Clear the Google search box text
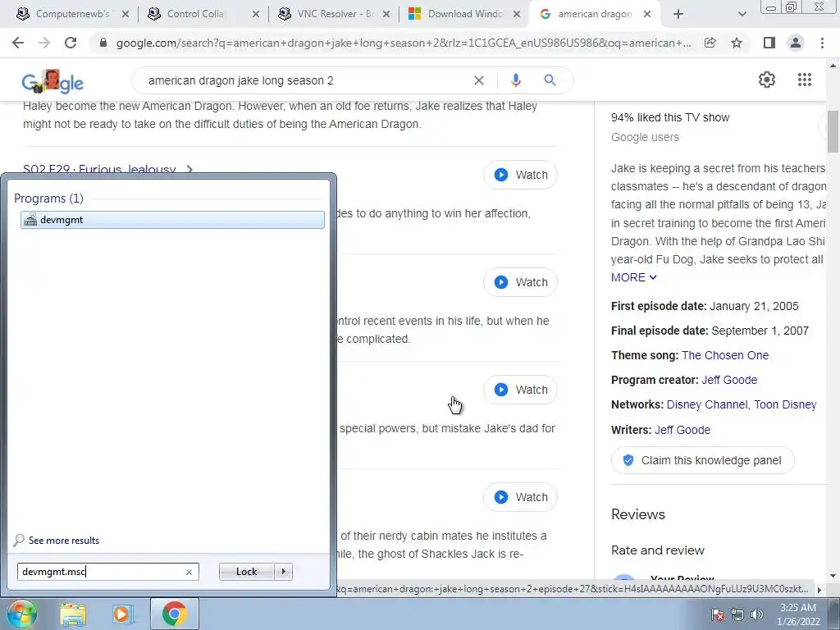Screen dimensions: 840x630 479,80
